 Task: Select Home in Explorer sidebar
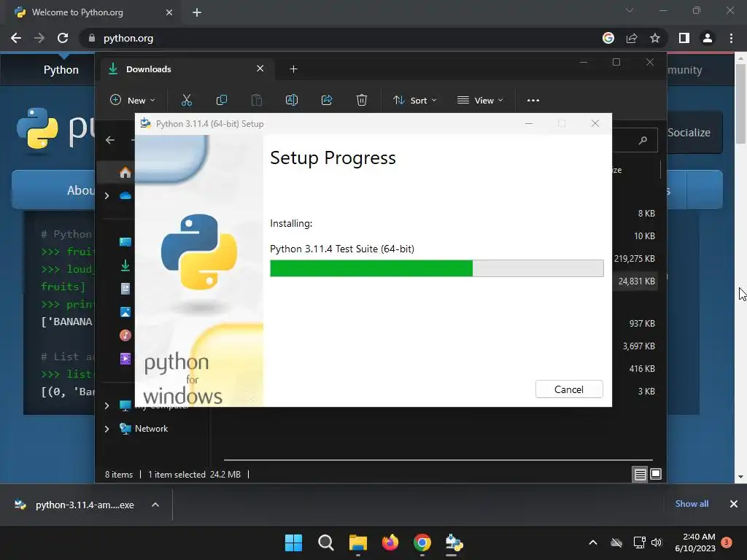point(125,172)
